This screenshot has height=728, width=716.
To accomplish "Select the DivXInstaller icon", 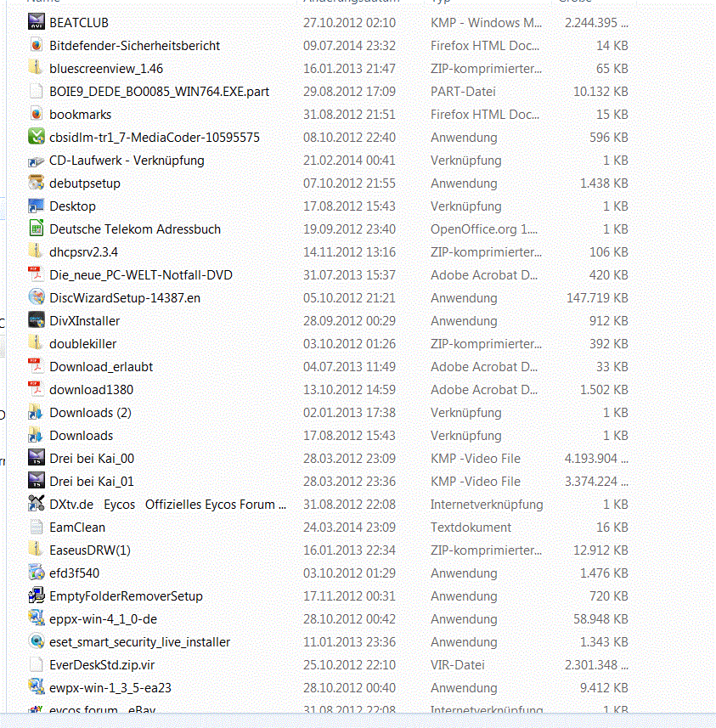I will (x=37, y=320).
